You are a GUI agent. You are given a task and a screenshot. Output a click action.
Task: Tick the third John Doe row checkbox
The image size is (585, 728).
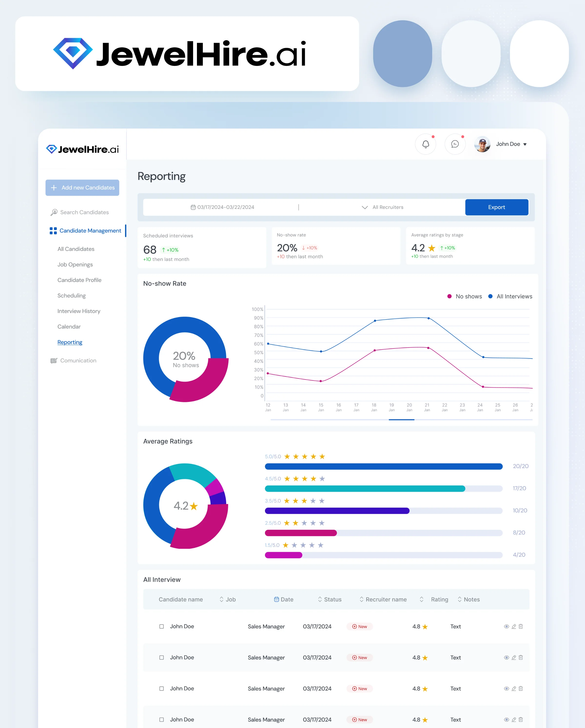point(162,688)
